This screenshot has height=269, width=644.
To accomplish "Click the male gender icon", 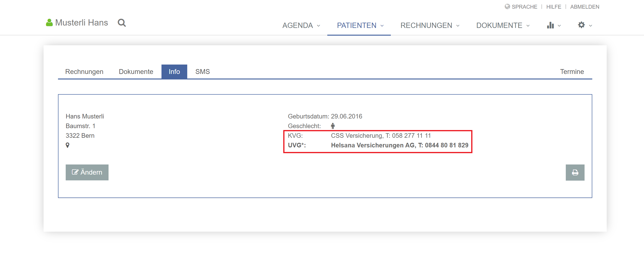I will click(333, 126).
